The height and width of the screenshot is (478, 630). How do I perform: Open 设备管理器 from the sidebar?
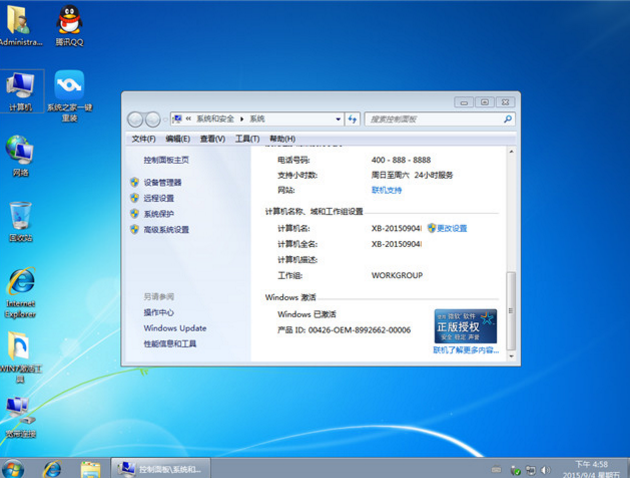point(163,182)
